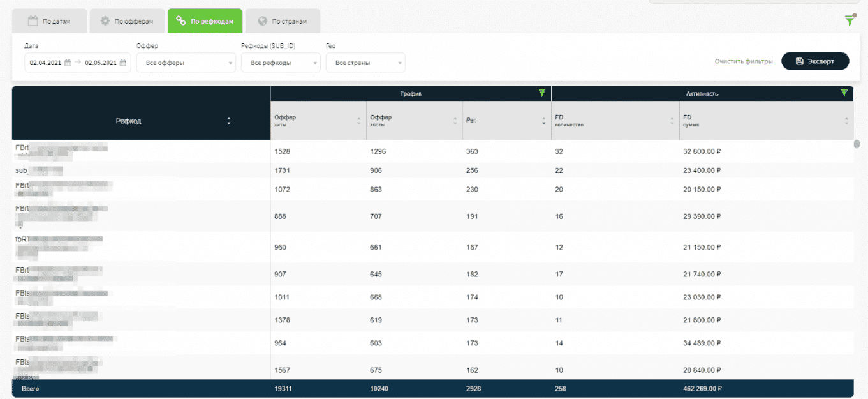Sort by Оффер хосты column
Image resolution: width=868 pixels, height=399 pixels.
point(455,121)
